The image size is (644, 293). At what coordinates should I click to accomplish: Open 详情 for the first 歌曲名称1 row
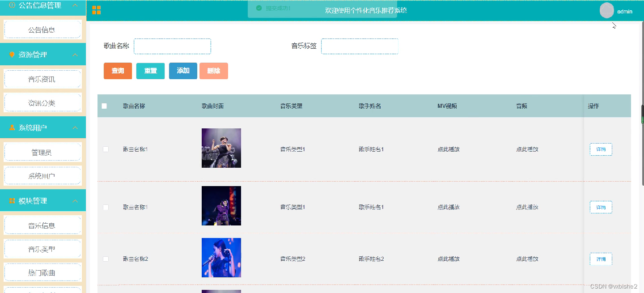[601, 149]
